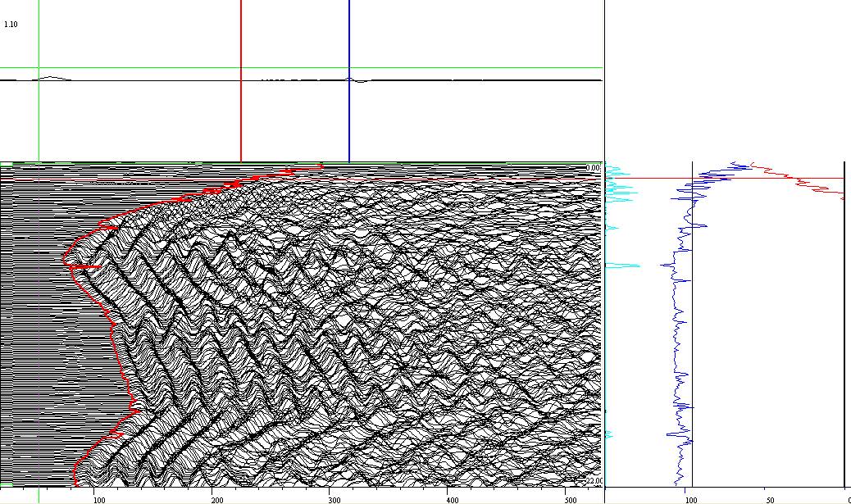Click the 1.10 amplitude label
This screenshot has width=851, height=504.
pos(11,25)
